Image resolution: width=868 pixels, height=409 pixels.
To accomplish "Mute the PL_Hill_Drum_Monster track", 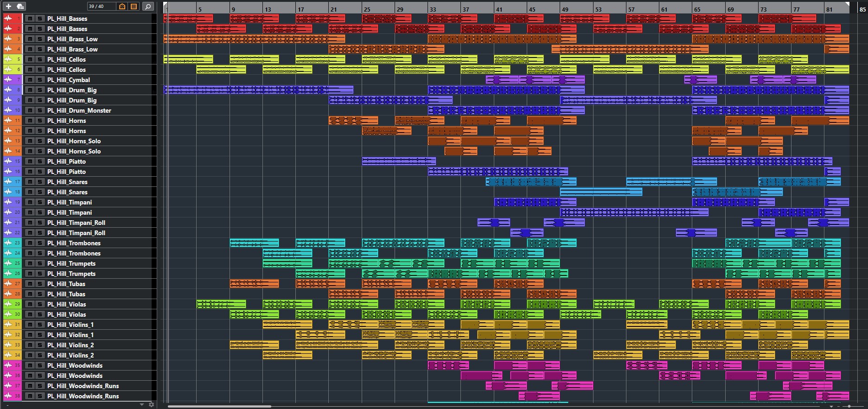I will point(30,110).
